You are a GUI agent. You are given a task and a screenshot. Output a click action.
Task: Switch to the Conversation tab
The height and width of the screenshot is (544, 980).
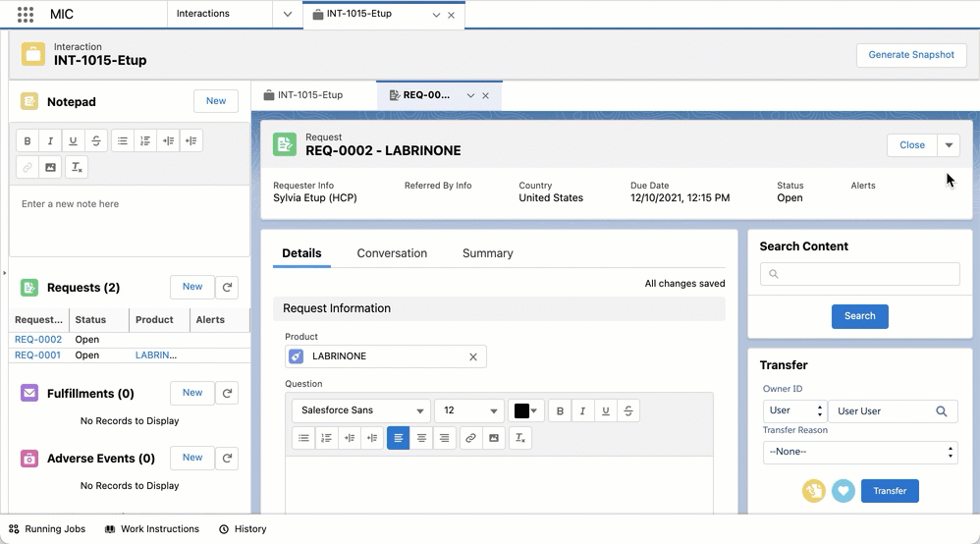pos(392,253)
